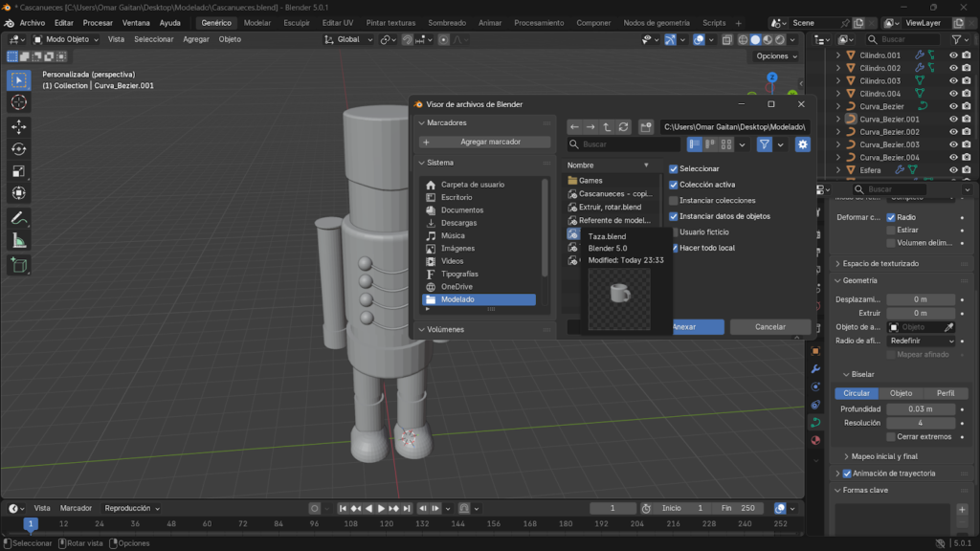Open the file browser settings gear icon
This screenshot has width=980, height=551.
click(802, 144)
